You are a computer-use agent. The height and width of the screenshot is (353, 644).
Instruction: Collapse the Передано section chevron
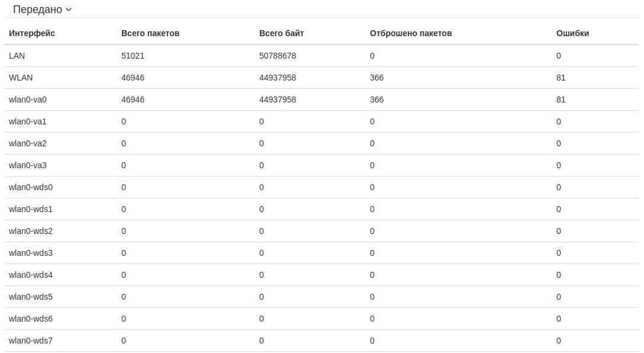69,9
